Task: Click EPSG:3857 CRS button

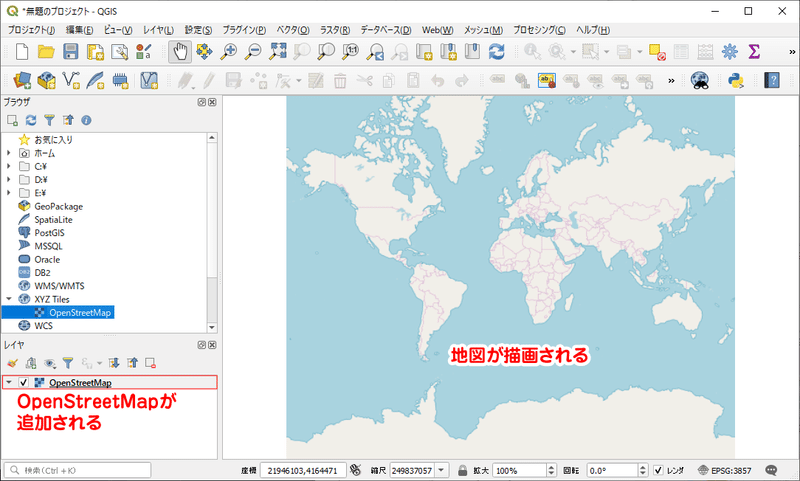Action: pos(724,470)
